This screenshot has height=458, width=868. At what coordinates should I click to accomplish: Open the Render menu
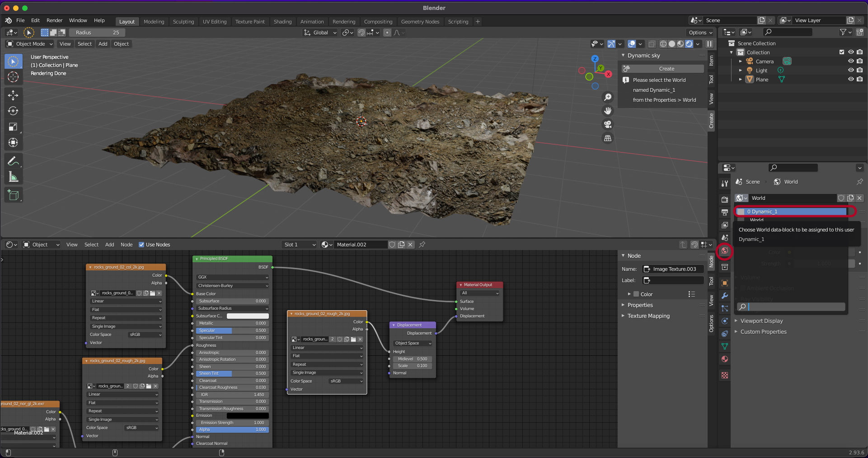pos(54,20)
